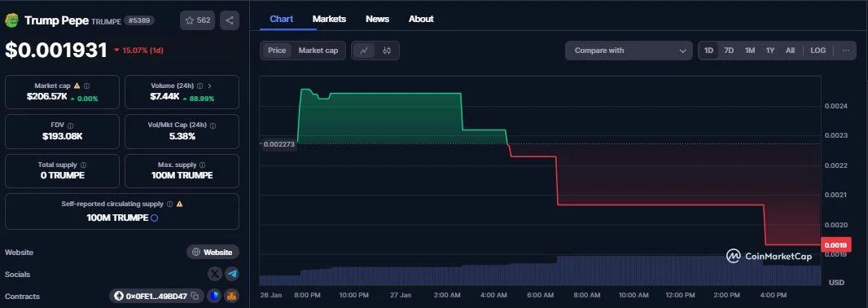This screenshot has height=308, width=868.
Task: Open the Compare with dropdown
Action: click(629, 51)
